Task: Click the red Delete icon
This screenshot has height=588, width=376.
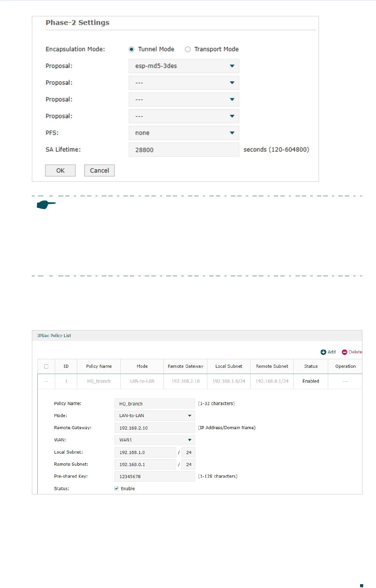Action: (x=345, y=352)
